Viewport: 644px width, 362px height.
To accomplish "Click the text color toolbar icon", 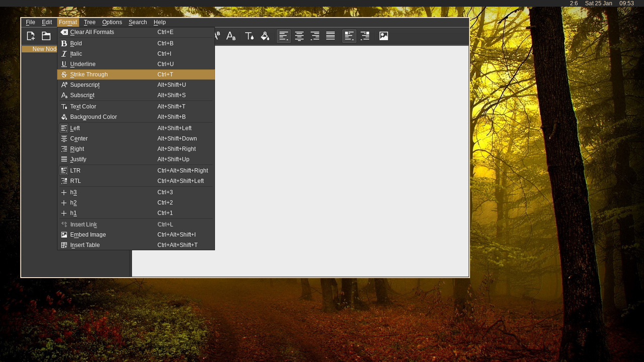I will pos(250,36).
